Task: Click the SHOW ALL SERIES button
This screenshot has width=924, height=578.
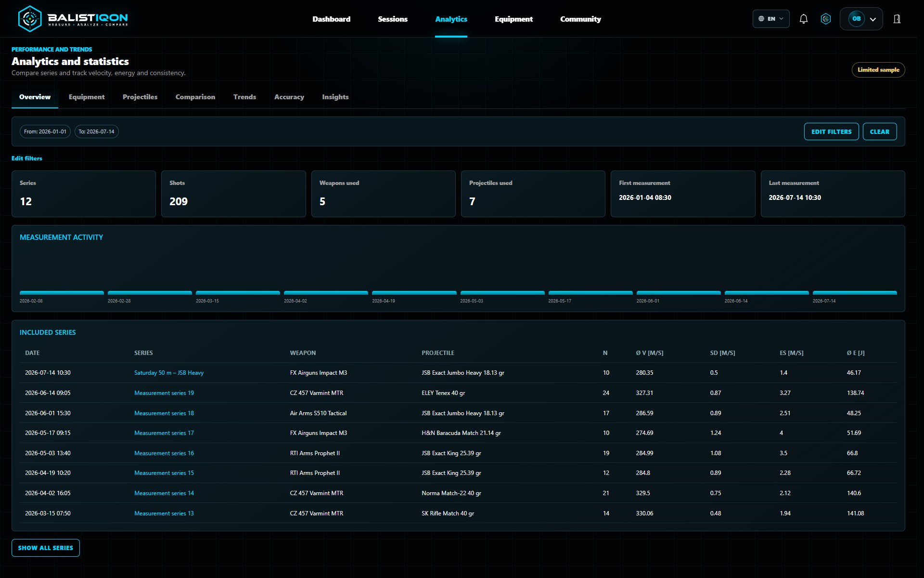Action: (x=46, y=548)
